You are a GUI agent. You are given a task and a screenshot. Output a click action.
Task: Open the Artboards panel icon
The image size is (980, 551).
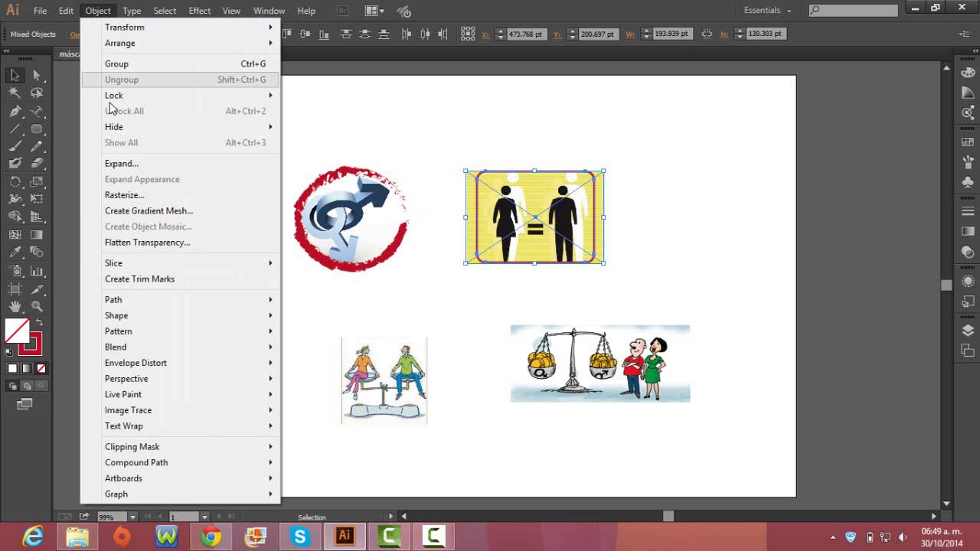click(968, 350)
